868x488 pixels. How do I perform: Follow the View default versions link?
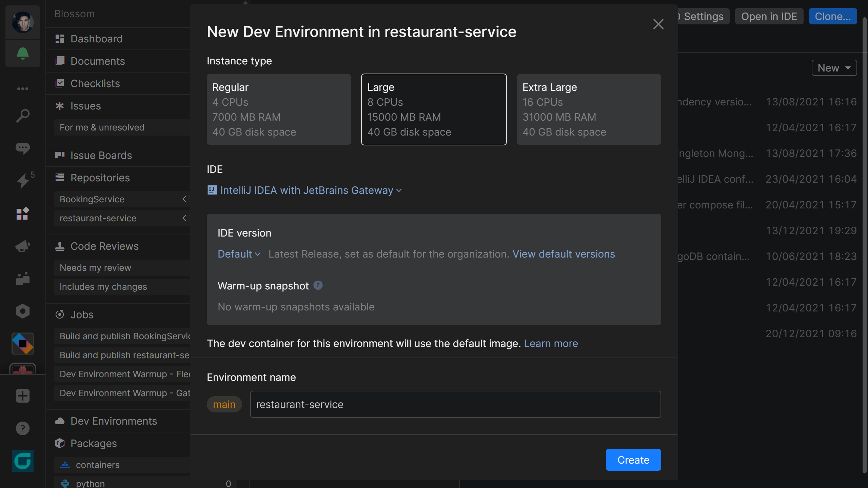pos(564,254)
